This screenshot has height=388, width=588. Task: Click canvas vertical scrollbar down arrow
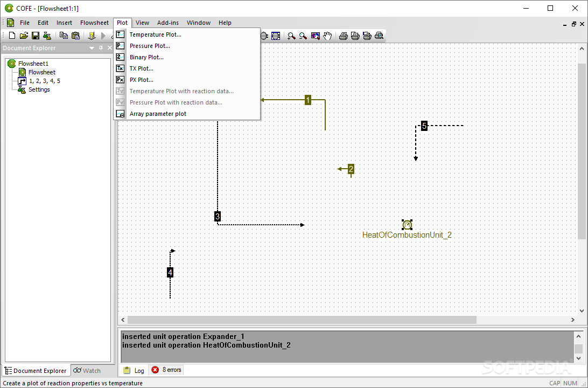point(582,311)
